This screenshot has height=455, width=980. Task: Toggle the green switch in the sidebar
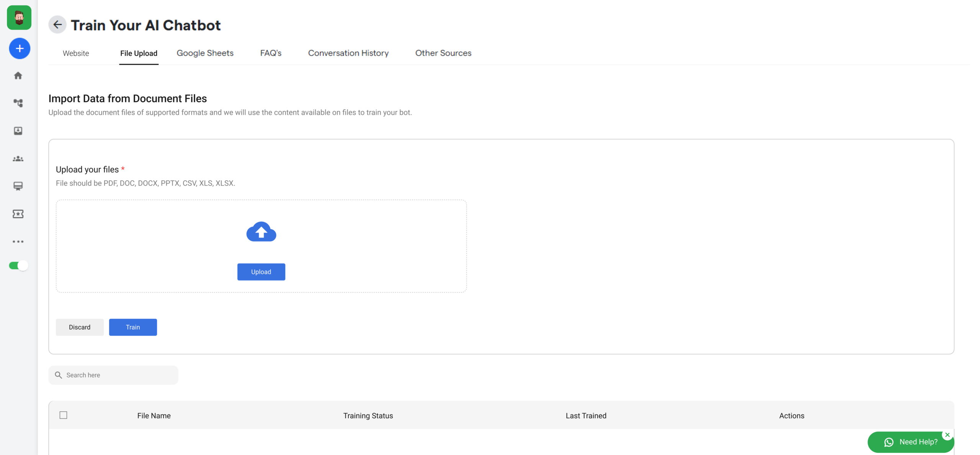point(18,266)
